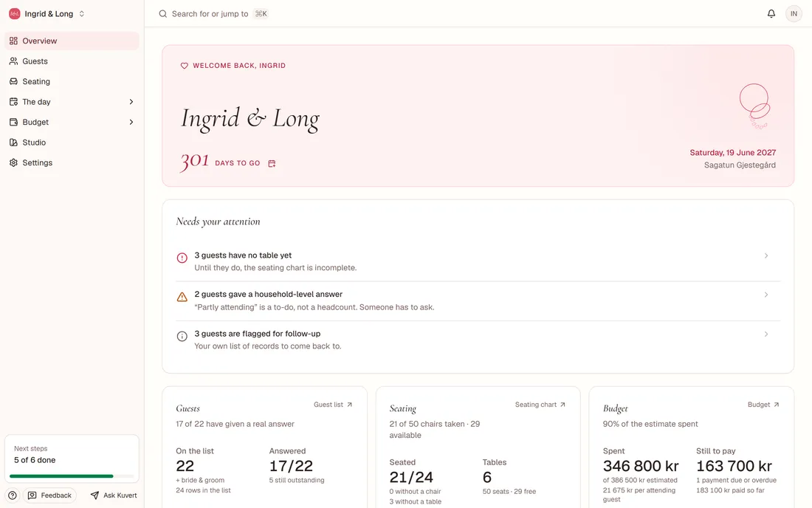Open the Seating section
Viewport: 812px width, 508px height.
[x=72, y=81]
